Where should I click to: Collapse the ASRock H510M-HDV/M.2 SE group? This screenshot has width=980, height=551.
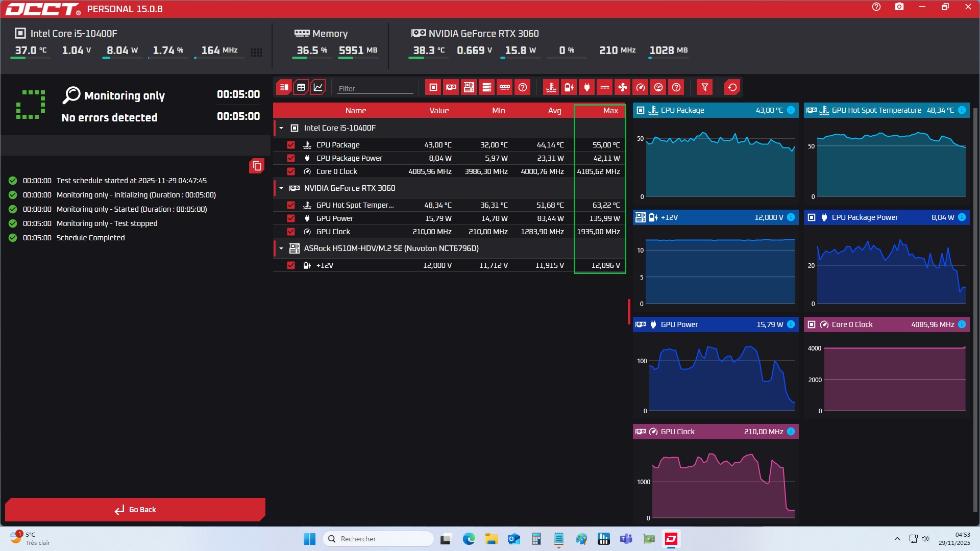point(281,248)
